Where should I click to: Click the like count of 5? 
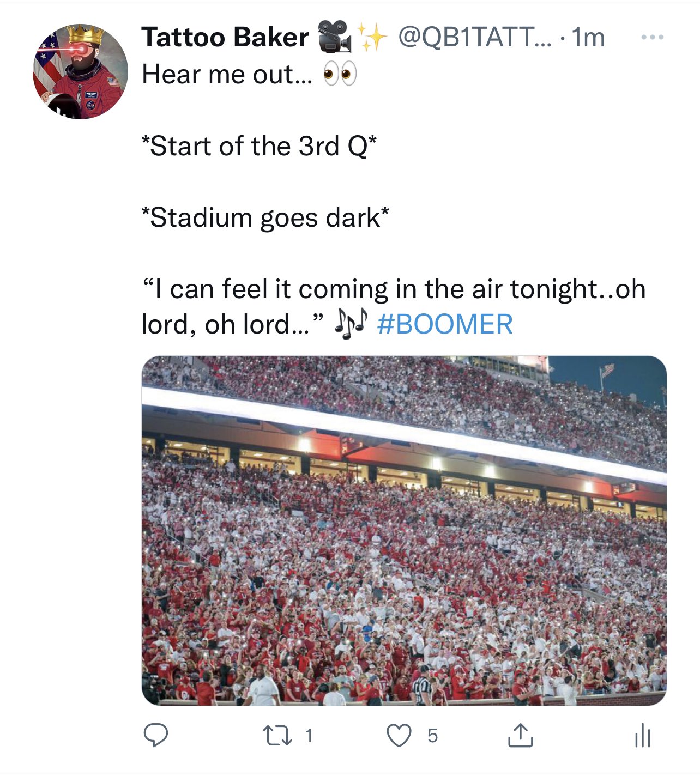(432, 736)
